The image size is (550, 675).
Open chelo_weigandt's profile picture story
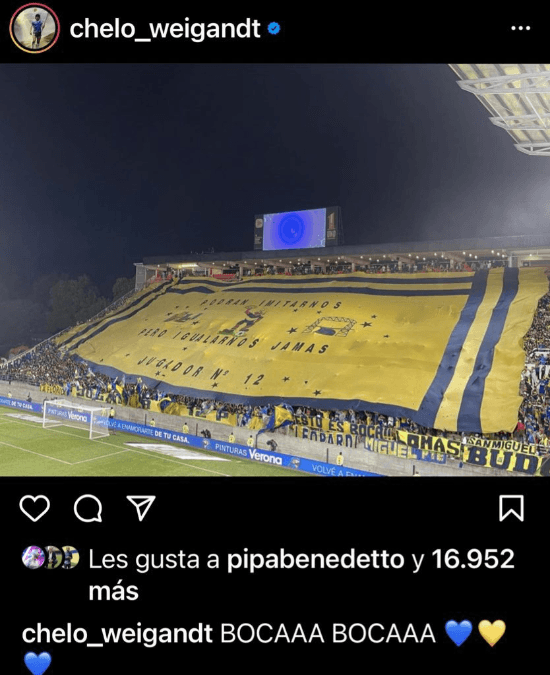click(34, 28)
